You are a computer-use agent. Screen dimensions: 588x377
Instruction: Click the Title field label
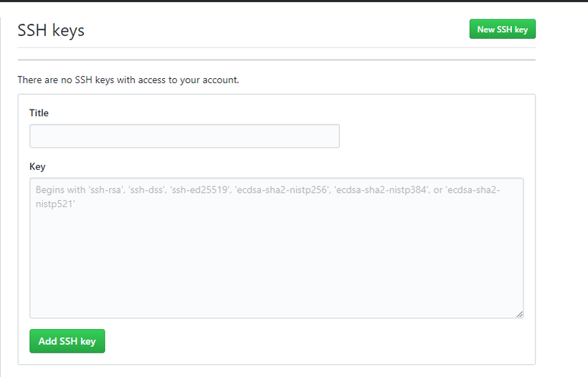coord(39,113)
